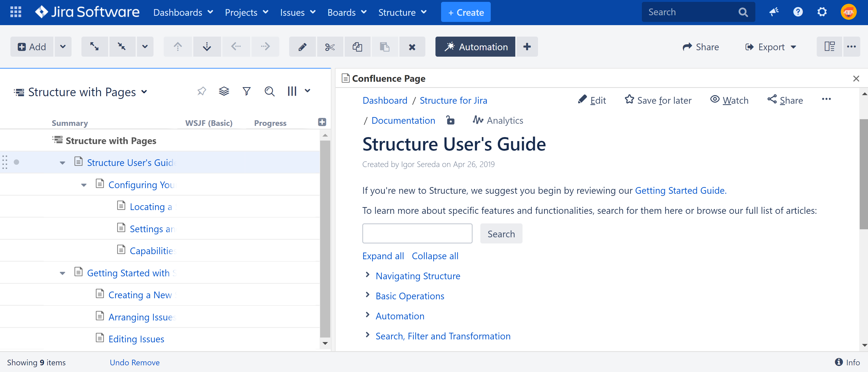Select the Edit pencil tool in toolbar
This screenshot has width=868, height=372.
tap(302, 46)
